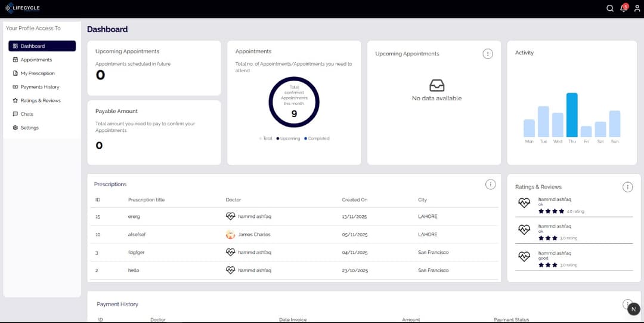Open the search icon in top bar
The image size is (644, 323).
pyautogui.click(x=610, y=8)
